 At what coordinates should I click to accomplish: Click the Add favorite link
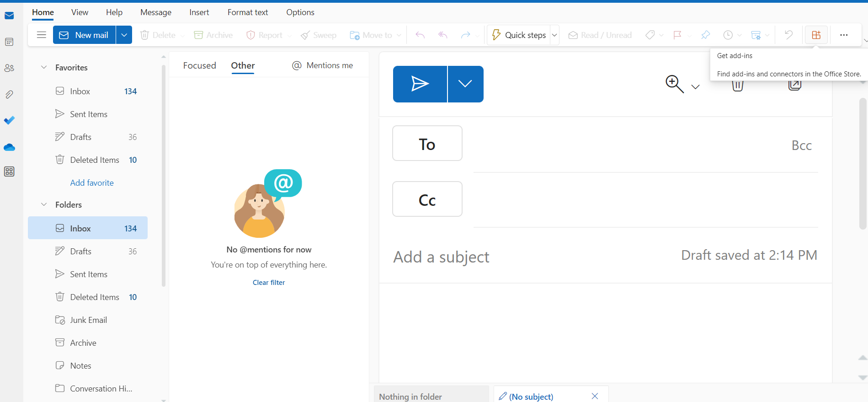(92, 183)
